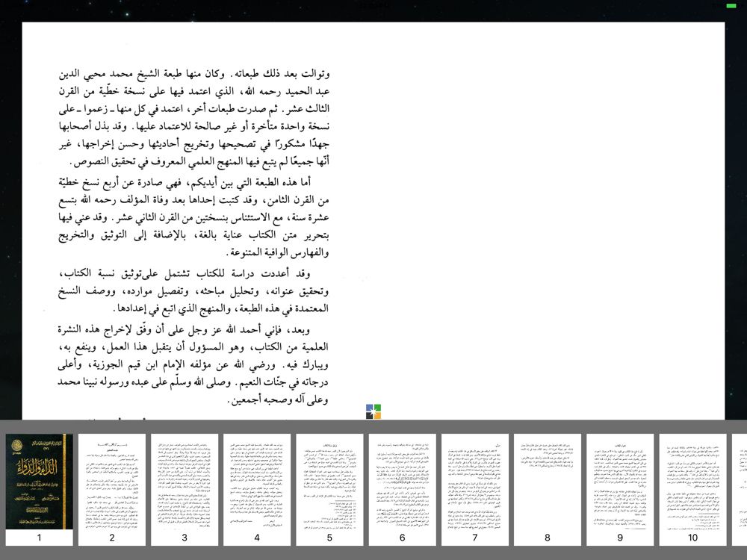Viewport: 747px width, 560px height.
Task: Tap the colorful four-square icon below the page
Action: (x=373, y=411)
